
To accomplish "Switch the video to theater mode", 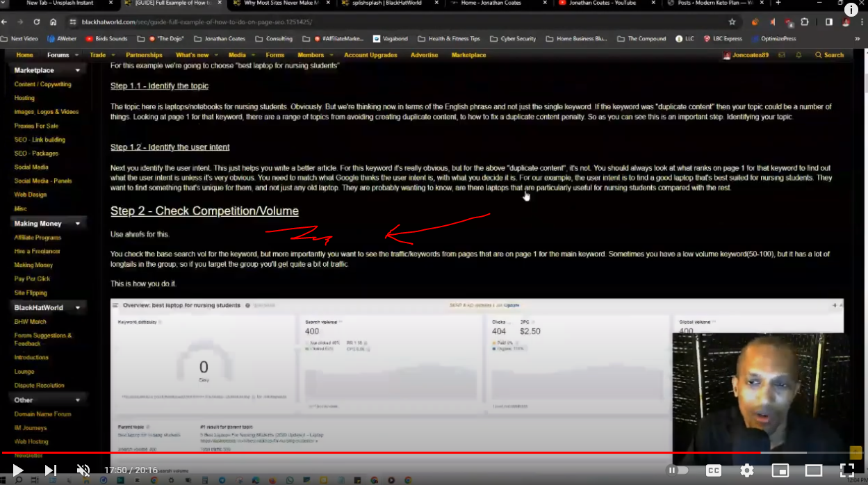I will (x=813, y=470).
